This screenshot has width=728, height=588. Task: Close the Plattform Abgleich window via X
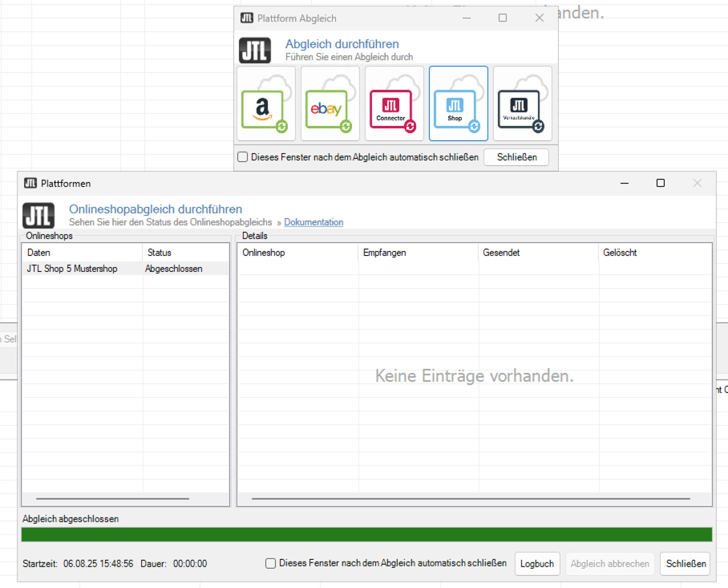(539, 18)
